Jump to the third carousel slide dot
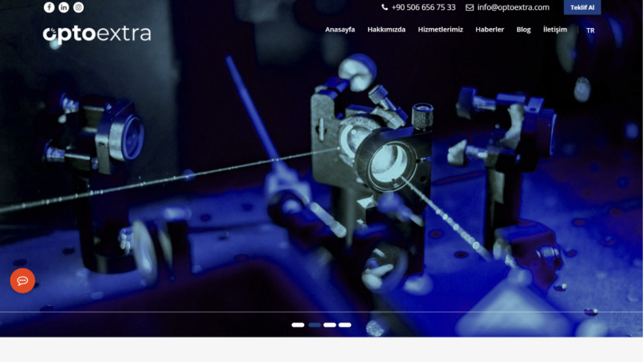The height and width of the screenshot is (362, 644). click(330, 325)
